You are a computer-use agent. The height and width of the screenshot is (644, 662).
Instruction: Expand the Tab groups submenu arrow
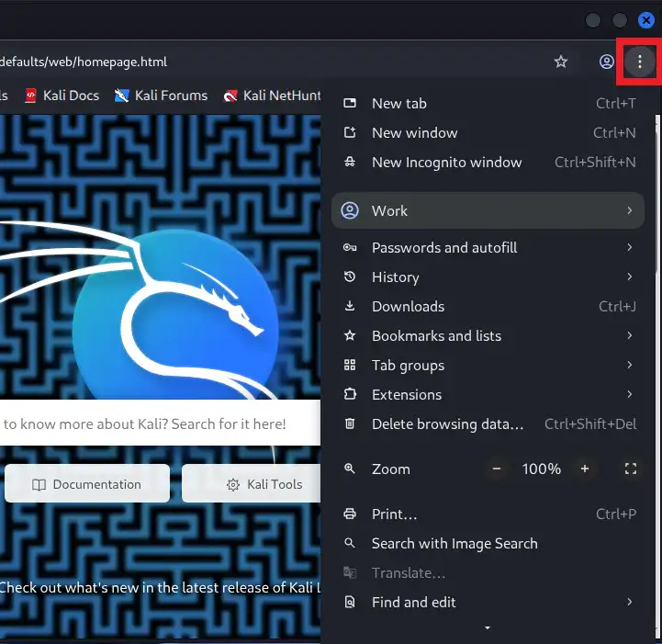point(630,365)
